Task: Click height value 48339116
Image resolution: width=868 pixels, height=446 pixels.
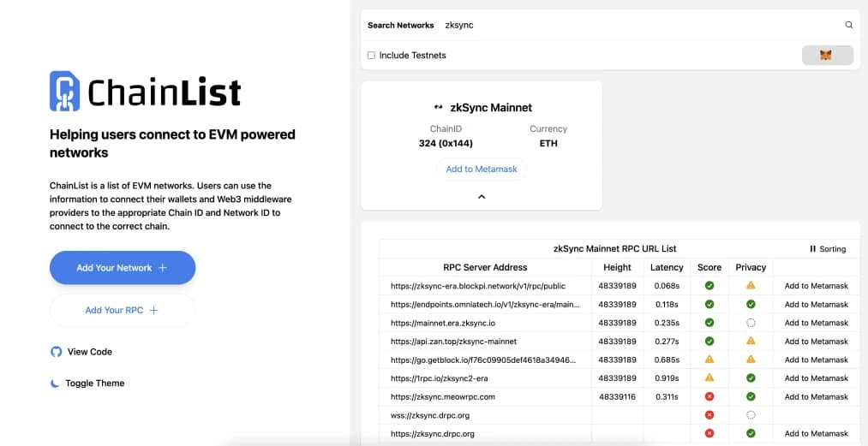Action: coord(617,396)
